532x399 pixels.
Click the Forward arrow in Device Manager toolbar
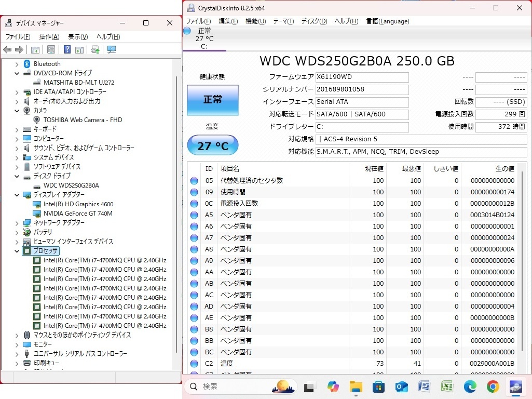click(19, 50)
